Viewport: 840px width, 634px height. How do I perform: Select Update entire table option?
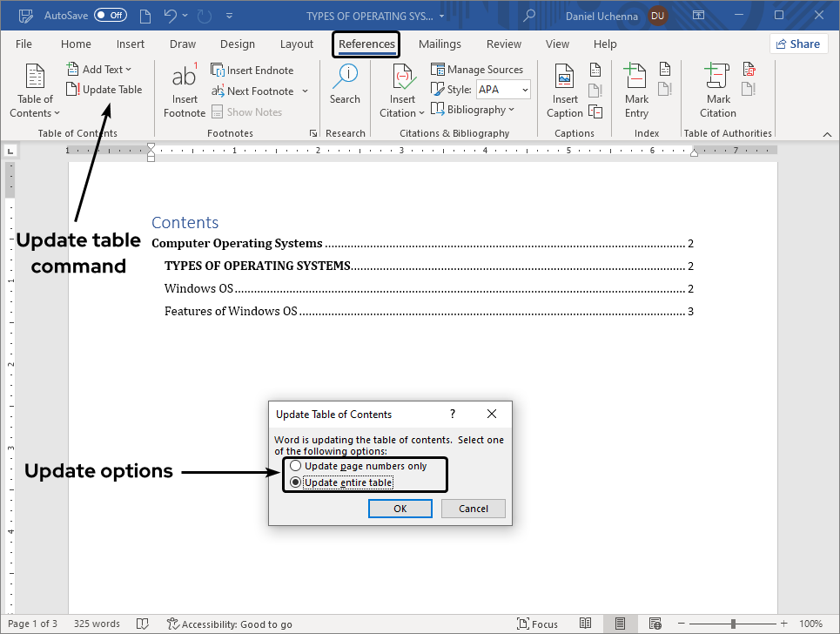click(296, 482)
